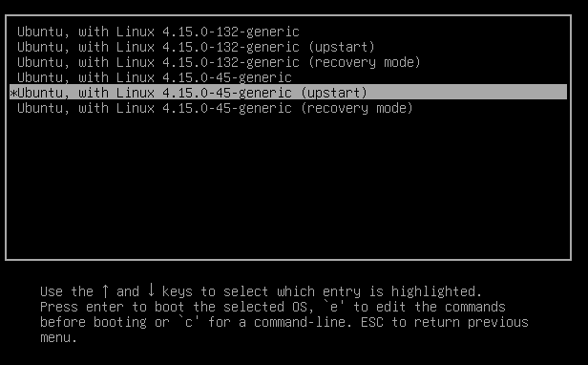Click the highlighted 4.15.0-45-generic (upstart) entry
The width and height of the screenshot is (588, 365).
[288, 93]
